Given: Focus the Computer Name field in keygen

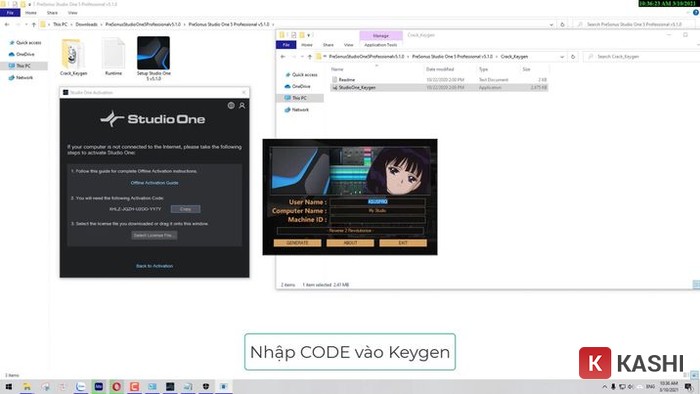Looking at the screenshot, I should point(377,211).
